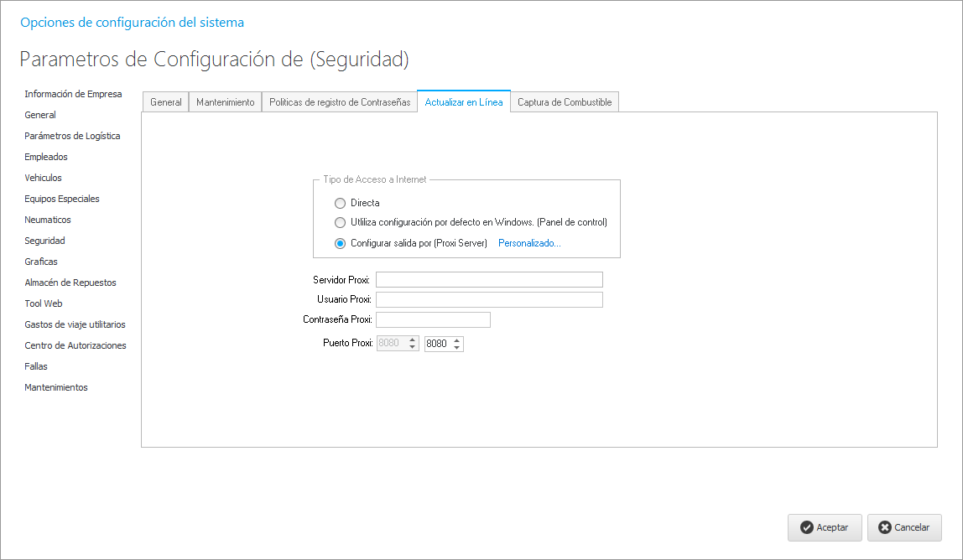Open Políticas de registro de Contraseñas tab
The image size is (963, 560).
[339, 102]
